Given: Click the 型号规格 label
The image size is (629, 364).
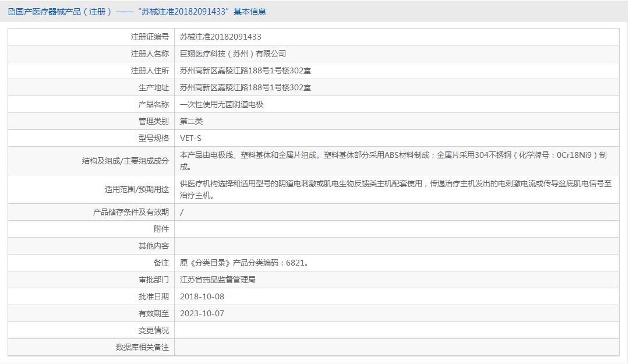Looking at the screenshot, I should [x=154, y=138].
